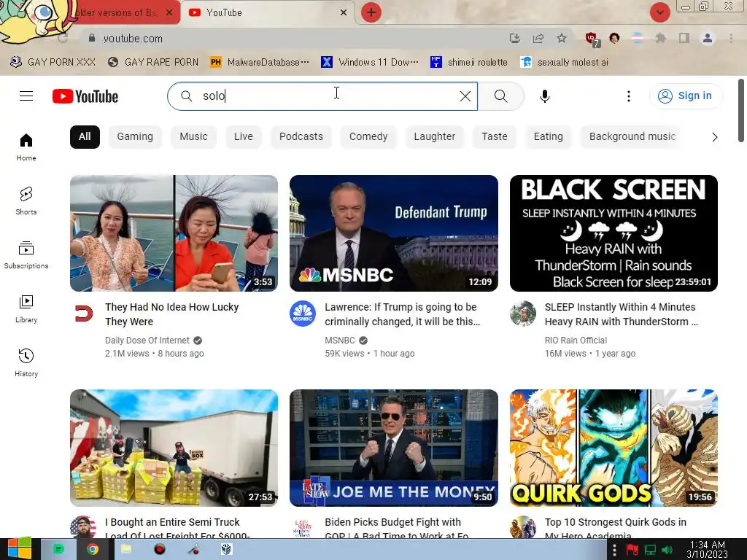This screenshot has height=560, width=747.
Task: Open YouTube settings three-dot menu
Action: 628,96
